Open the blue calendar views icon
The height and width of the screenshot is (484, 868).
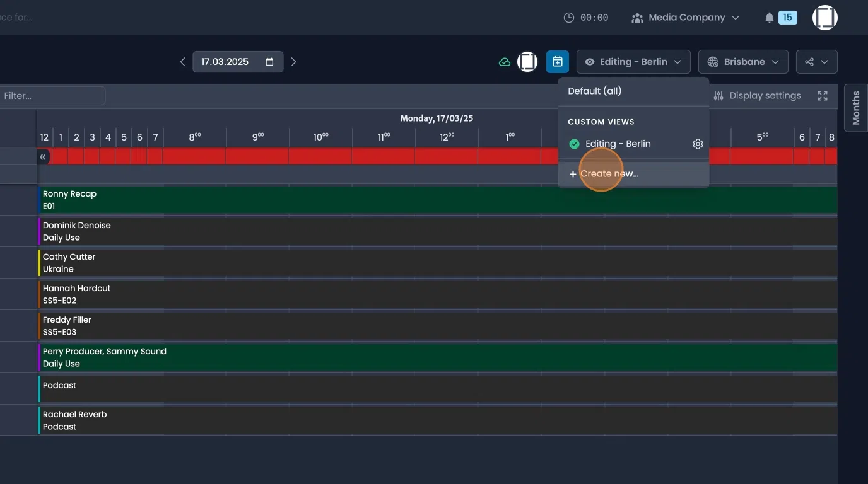557,61
